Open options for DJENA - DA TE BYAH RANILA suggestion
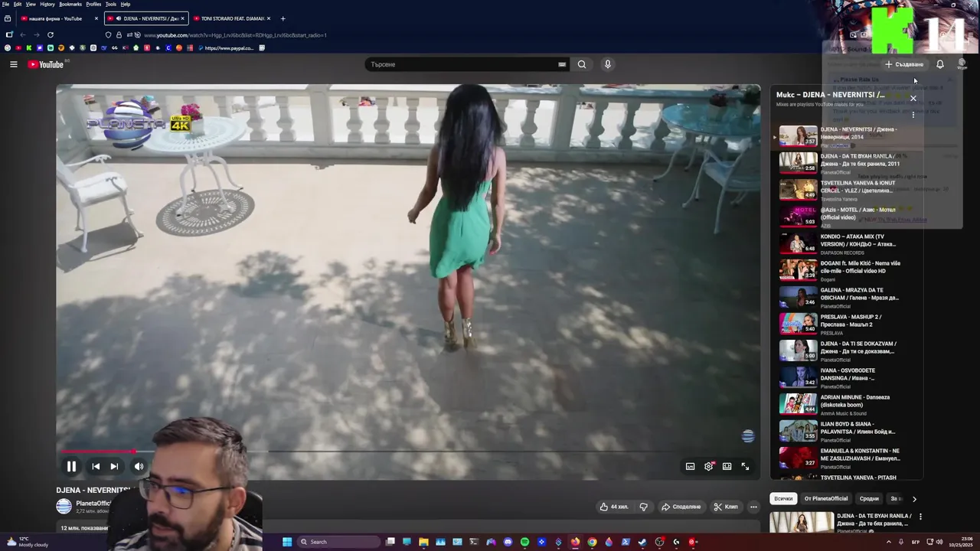Image resolution: width=980 pixels, height=551 pixels. (920, 517)
